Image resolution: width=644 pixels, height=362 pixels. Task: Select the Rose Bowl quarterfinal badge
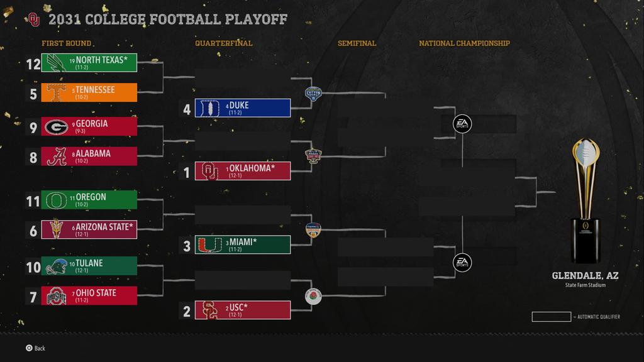click(313, 297)
